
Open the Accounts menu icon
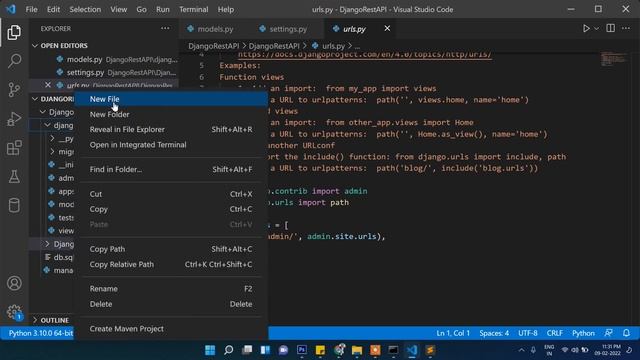(x=14, y=283)
